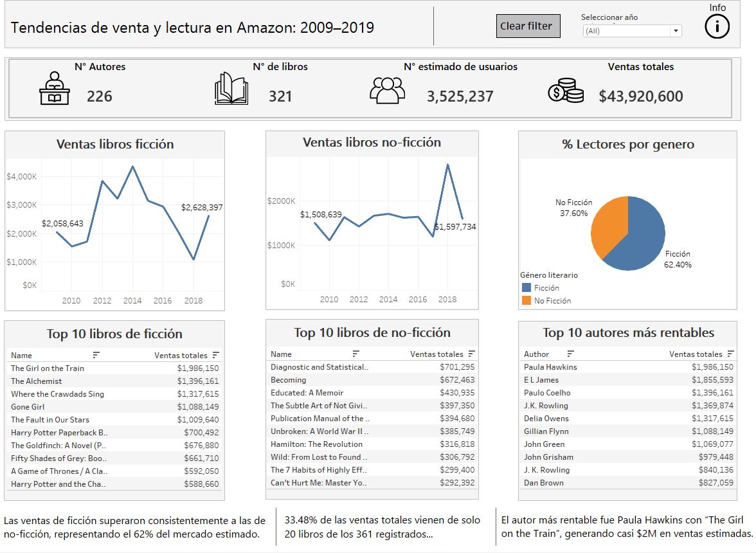This screenshot has width=756, height=553.
Task: Click the $2,628,397 label in fiction chart
Action: [202, 207]
